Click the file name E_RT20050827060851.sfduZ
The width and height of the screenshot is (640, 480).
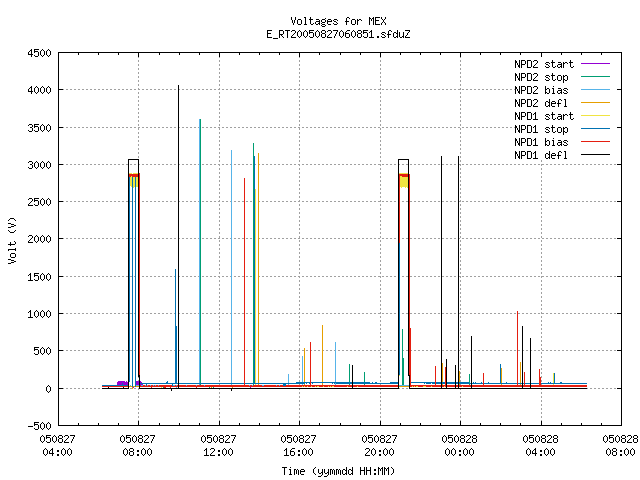pos(338,34)
